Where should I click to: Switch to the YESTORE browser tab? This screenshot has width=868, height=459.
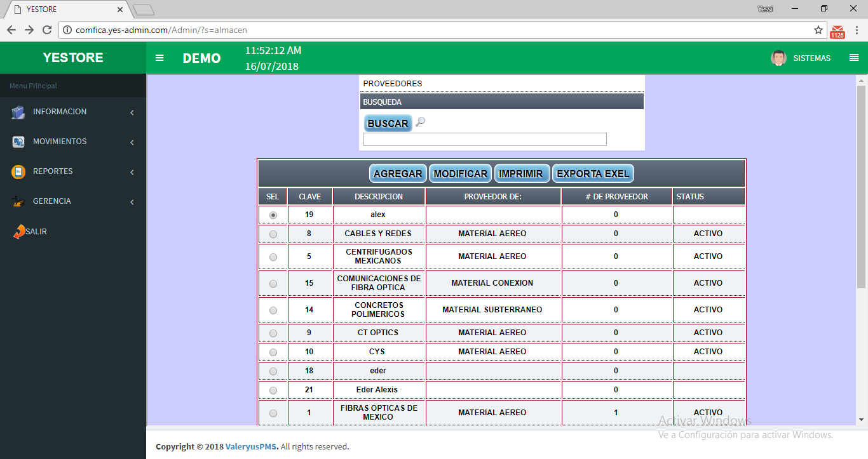[x=64, y=10]
